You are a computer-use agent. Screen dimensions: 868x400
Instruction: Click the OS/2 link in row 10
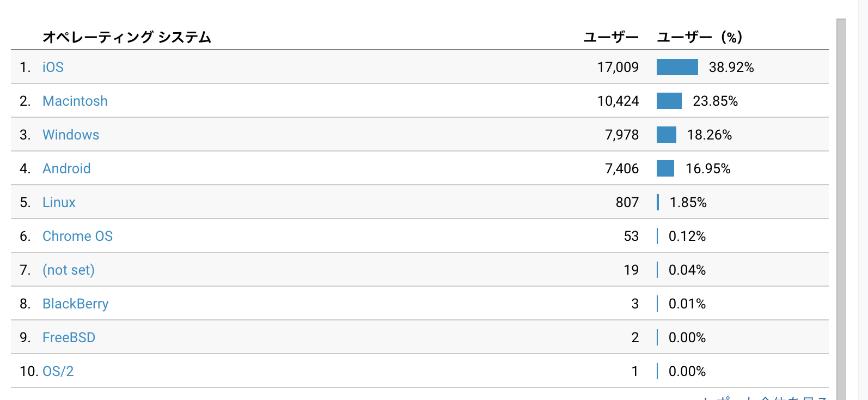pos(58,371)
